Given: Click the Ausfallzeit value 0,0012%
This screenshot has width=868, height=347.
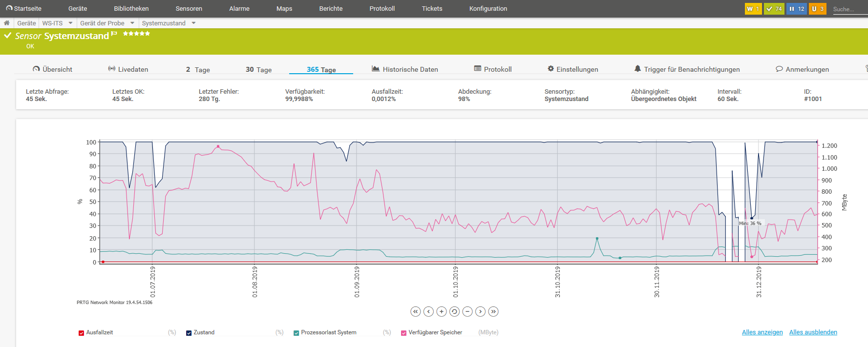Looking at the screenshot, I should click(x=384, y=99).
